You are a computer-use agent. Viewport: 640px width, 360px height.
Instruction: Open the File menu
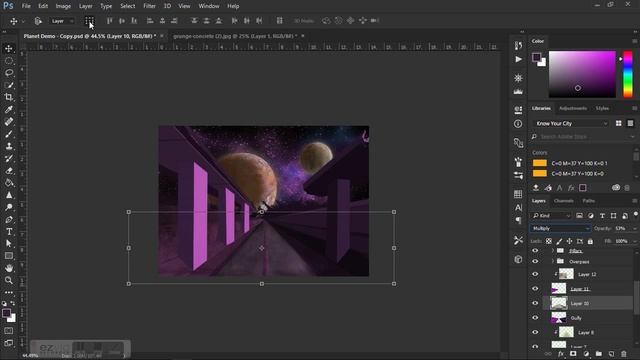(26, 6)
